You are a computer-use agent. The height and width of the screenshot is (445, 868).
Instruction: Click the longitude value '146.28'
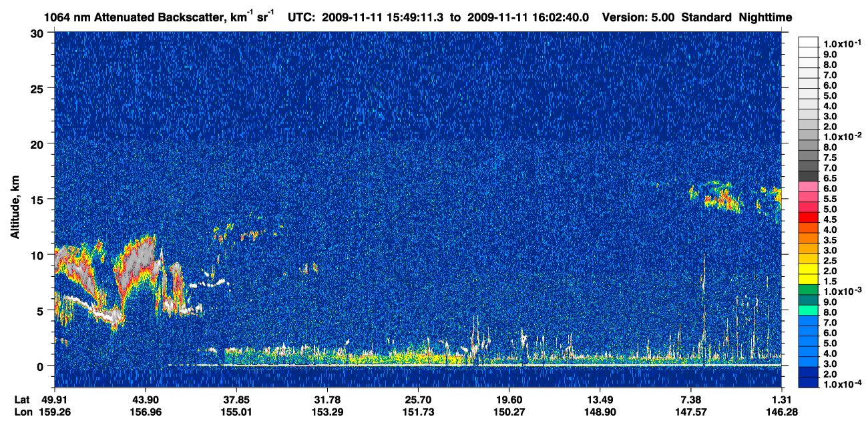coord(781,412)
